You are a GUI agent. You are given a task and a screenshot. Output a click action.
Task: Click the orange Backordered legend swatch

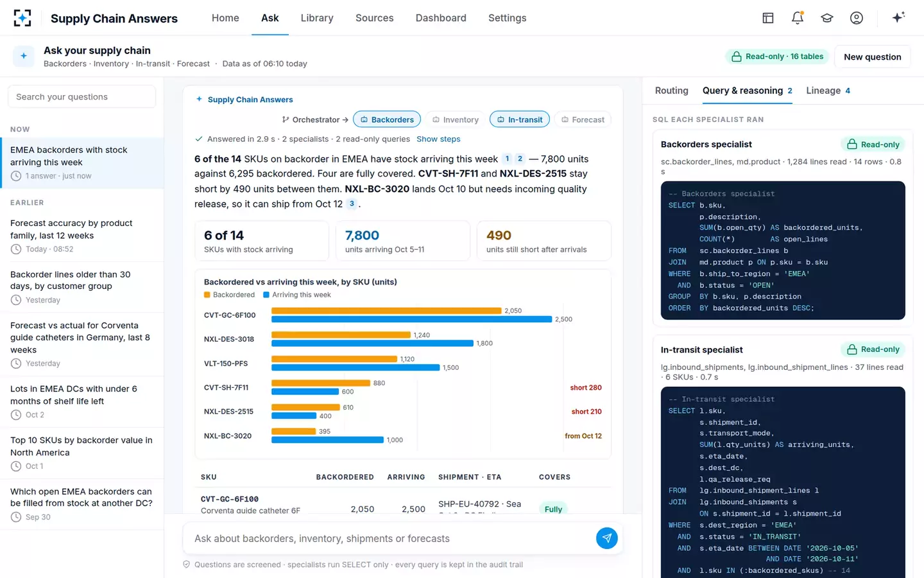pyautogui.click(x=207, y=295)
